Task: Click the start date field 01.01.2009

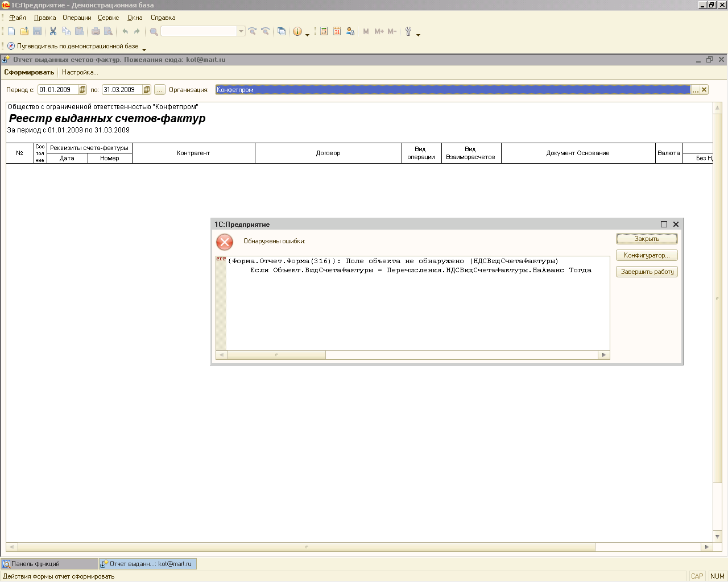Action: [x=58, y=90]
